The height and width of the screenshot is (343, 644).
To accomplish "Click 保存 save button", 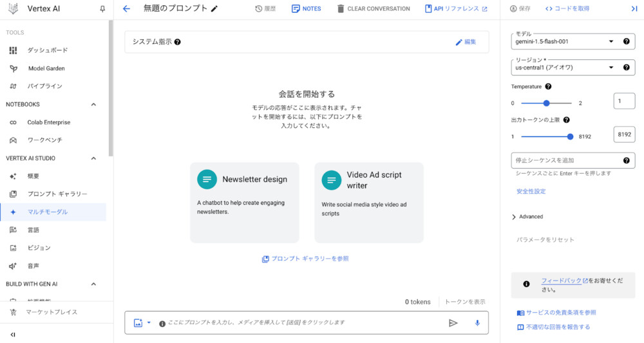I will click(520, 8).
